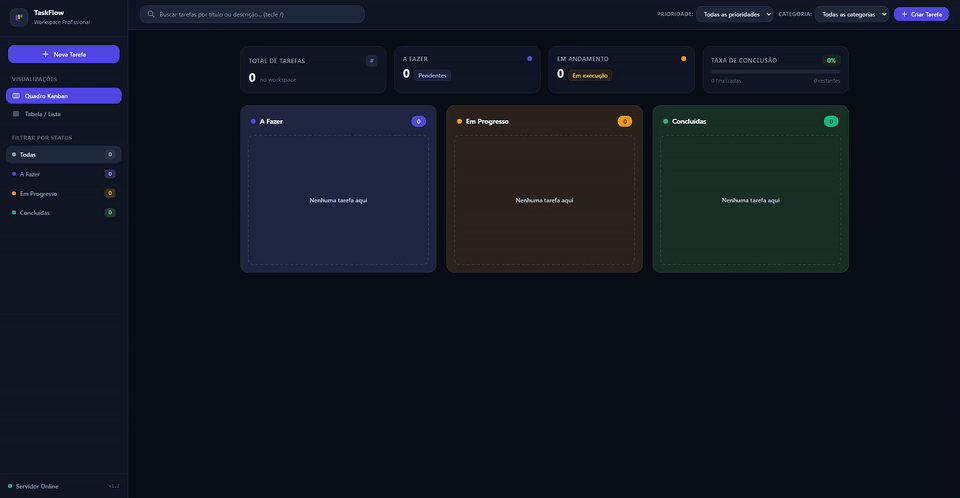
Task: Filter by Em Progresso status
Action: 64,194
